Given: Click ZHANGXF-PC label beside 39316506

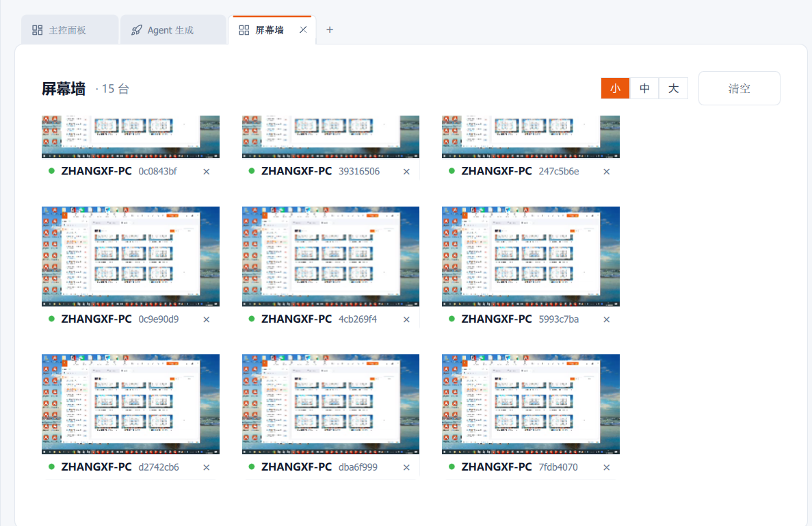Looking at the screenshot, I should 296,172.
